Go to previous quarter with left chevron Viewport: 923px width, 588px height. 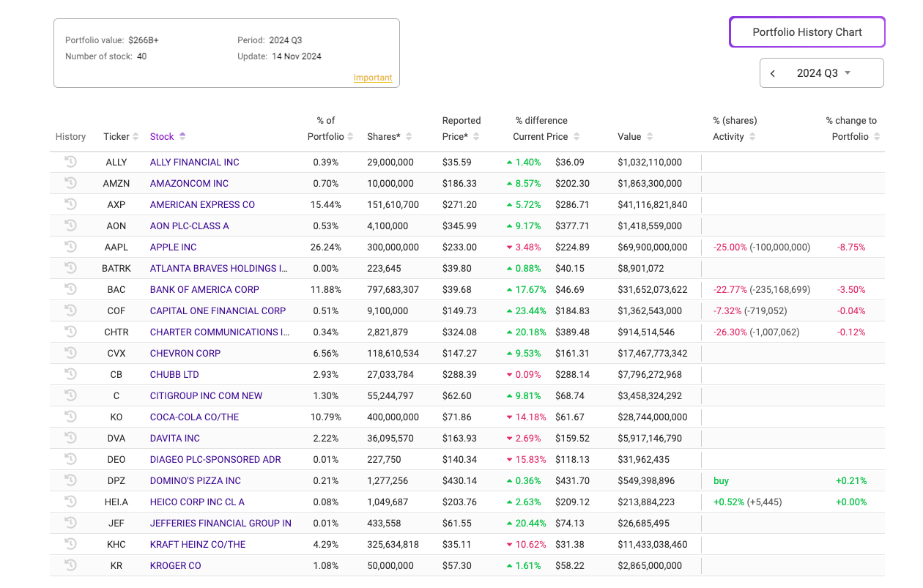pos(773,73)
